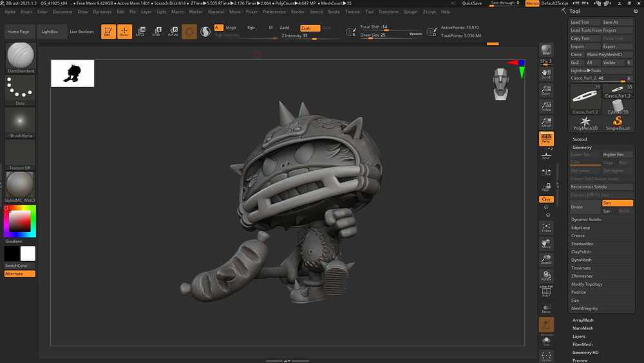This screenshot has height=363, width=644.
Task: Click the Move view icon on right shelf
Action: coord(546,244)
